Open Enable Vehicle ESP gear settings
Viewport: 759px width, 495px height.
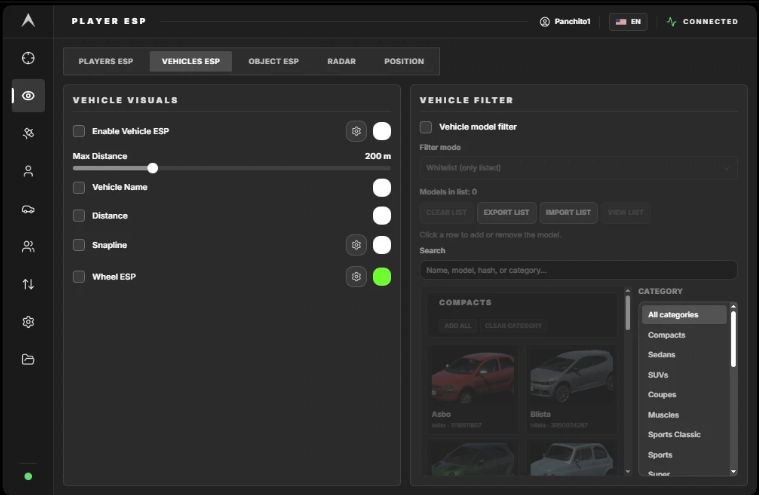coord(356,131)
